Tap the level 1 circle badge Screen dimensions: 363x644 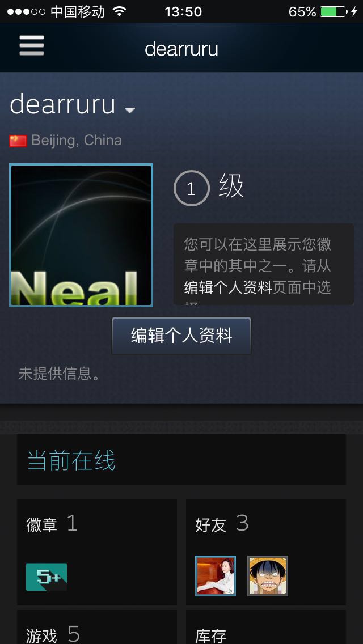(x=192, y=188)
